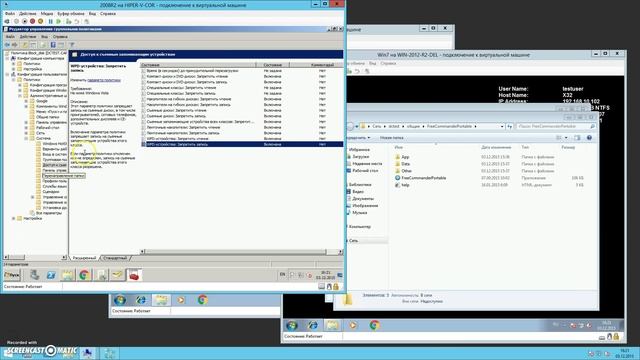Select Ленточные накопители: Запретить запись policy row

tap(242, 133)
